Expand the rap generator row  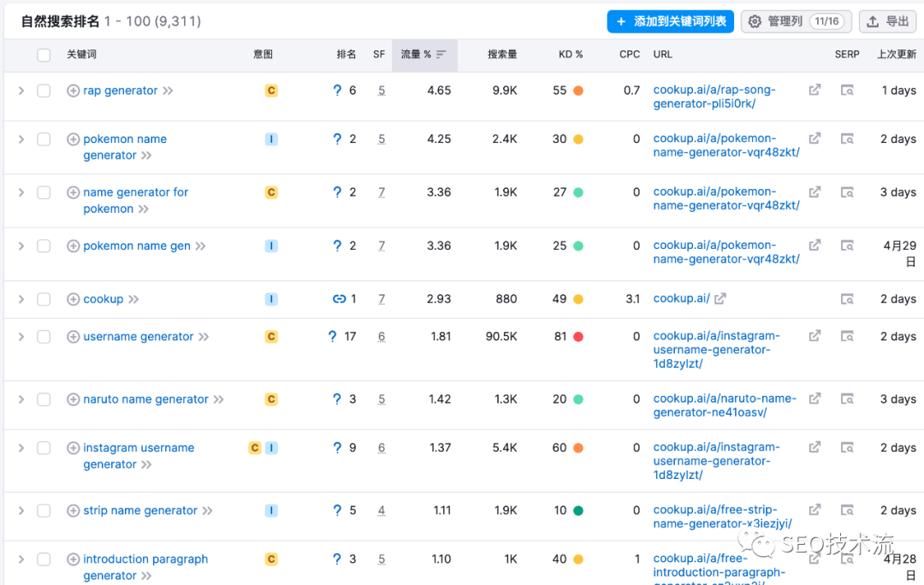21,91
